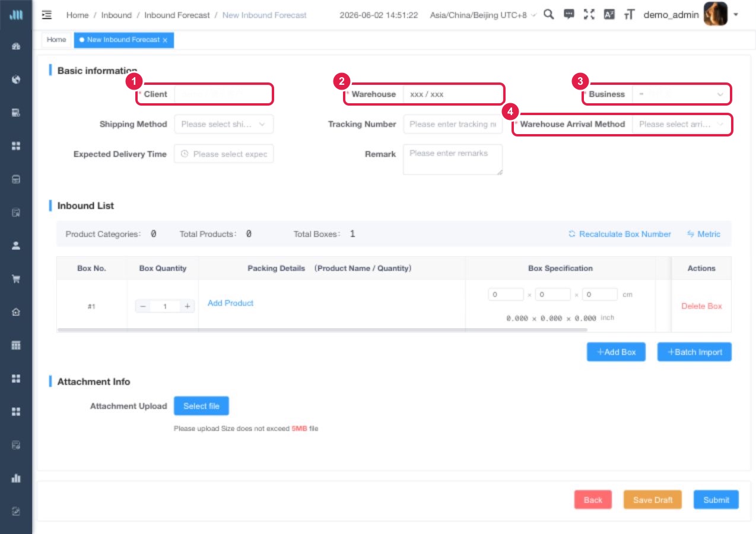Increase box quantity with plus button
The height and width of the screenshot is (534, 756).
pyautogui.click(x=187, y=306)
